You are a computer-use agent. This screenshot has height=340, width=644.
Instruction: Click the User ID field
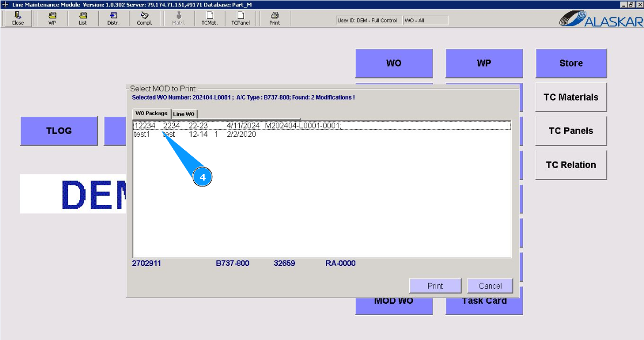point(368,20)
